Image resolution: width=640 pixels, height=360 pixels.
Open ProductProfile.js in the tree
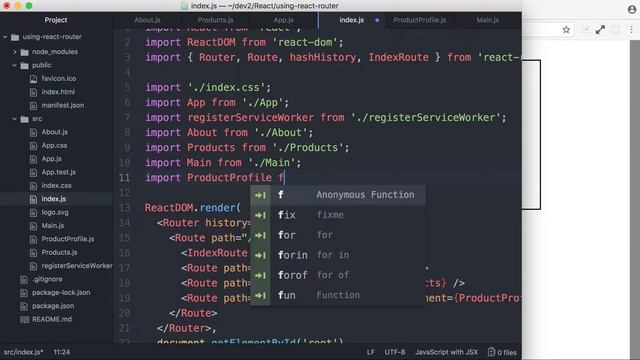point(68,239)
